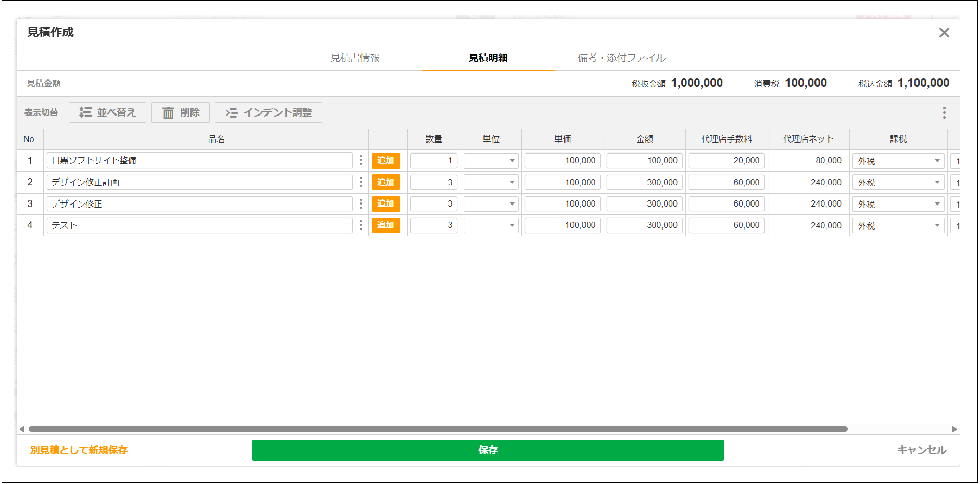
Task: Click the kebab icon beside デザイン修正
Action: [x=361, y=203]
